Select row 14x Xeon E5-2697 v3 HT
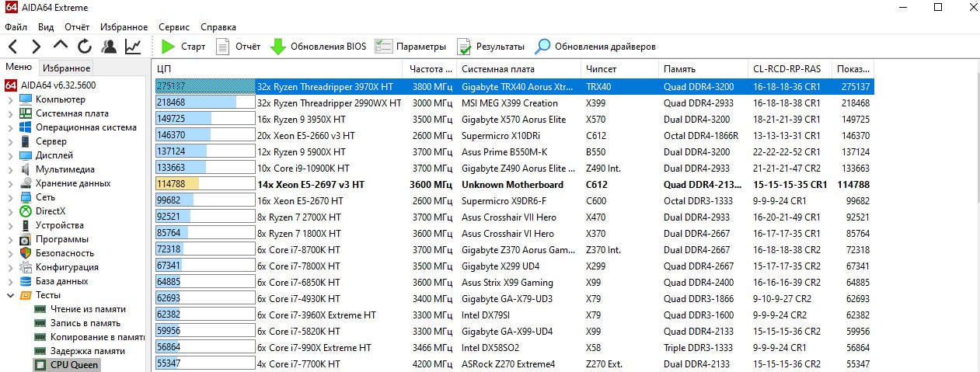Viewport: 980px width, 372px height. 513,185
